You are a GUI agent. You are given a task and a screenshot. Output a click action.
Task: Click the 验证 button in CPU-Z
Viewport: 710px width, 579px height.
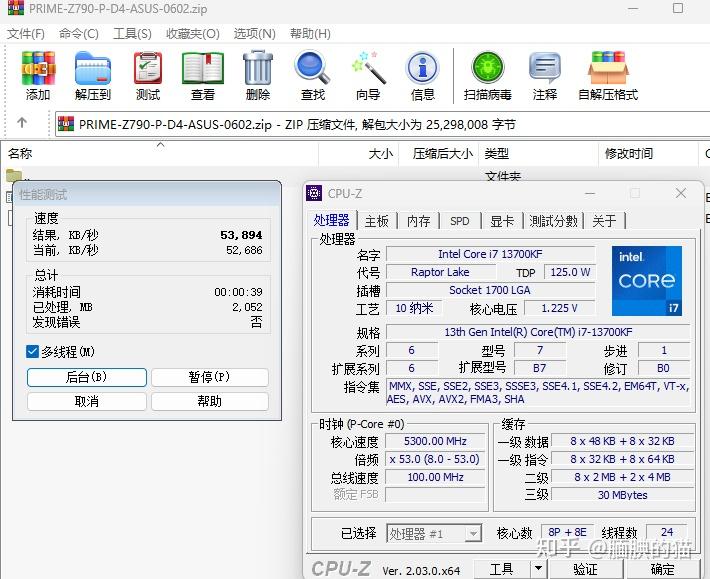click(x=585, y=568)
